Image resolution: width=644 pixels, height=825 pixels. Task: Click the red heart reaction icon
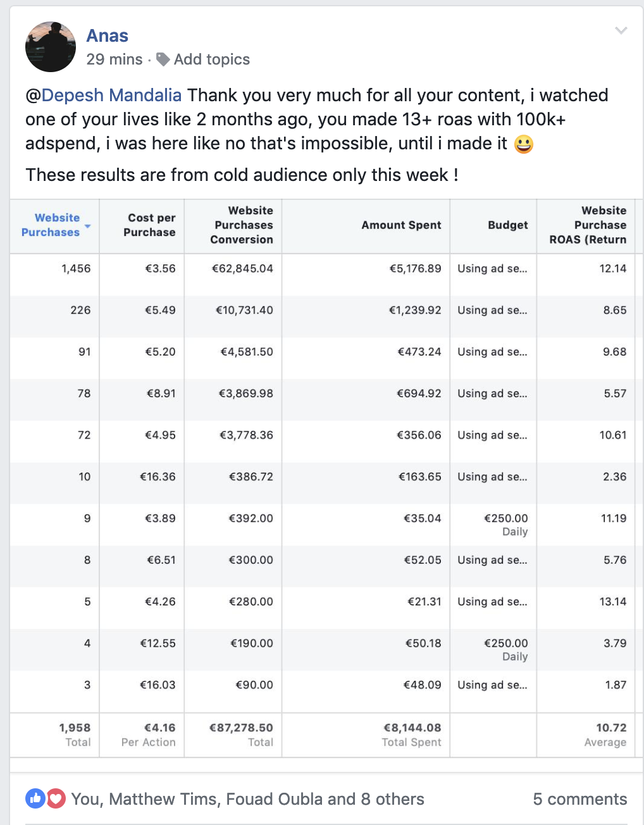pos(56,798)
